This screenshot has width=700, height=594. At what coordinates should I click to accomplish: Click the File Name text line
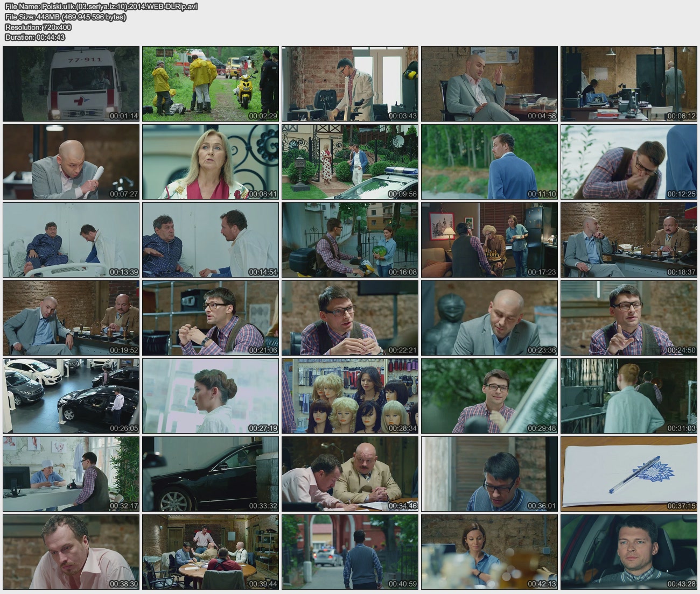click(x=101, y=6)
